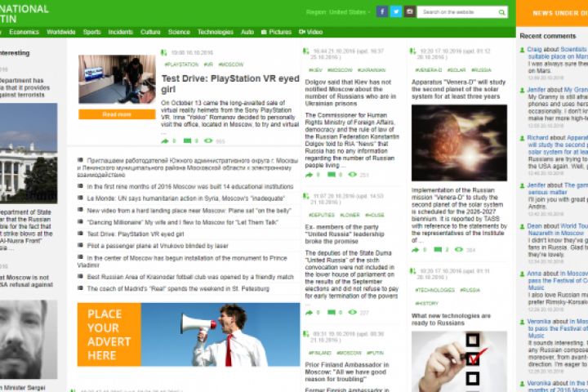The image size is (588, 392).
Task: Focus the 'Search on the website' field
Action: click(x=458, y=12)
